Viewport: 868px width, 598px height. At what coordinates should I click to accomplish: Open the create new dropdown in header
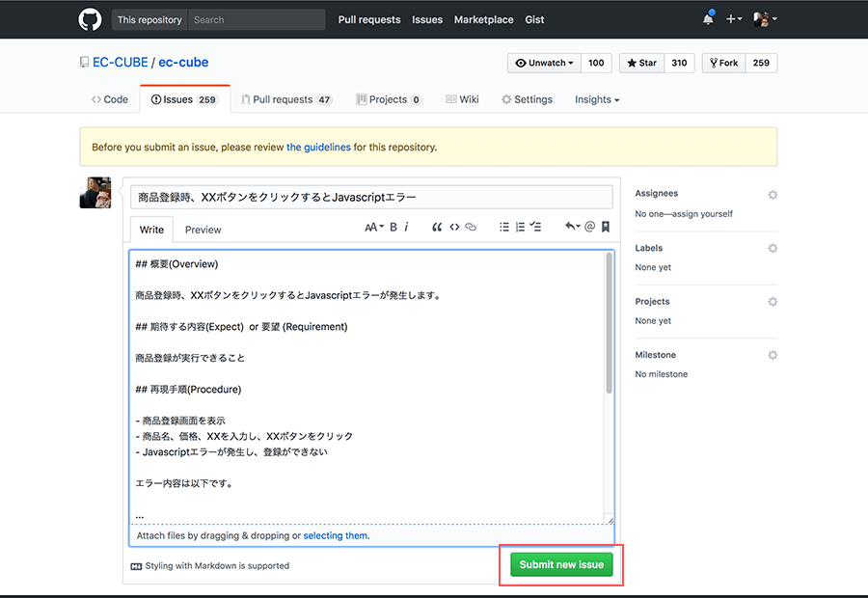pyautogui.click(x=734, y=18)
